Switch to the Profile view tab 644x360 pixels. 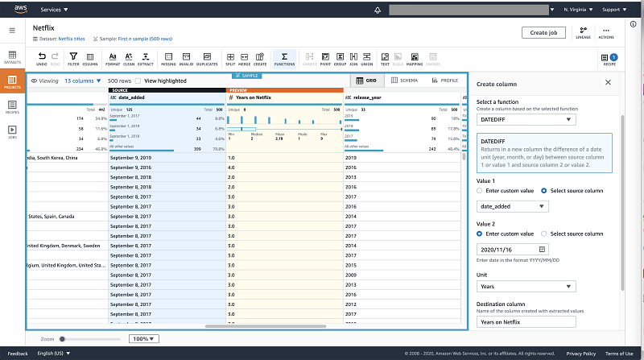pos(445,81)
